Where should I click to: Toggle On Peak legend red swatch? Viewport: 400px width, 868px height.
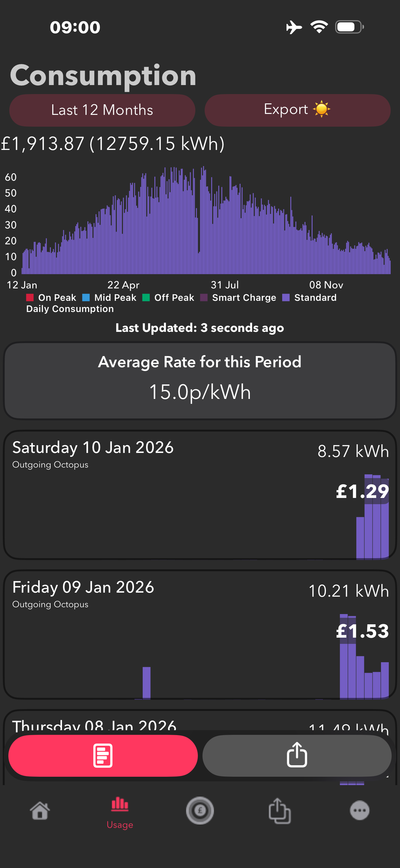click(x=30, y=297)
